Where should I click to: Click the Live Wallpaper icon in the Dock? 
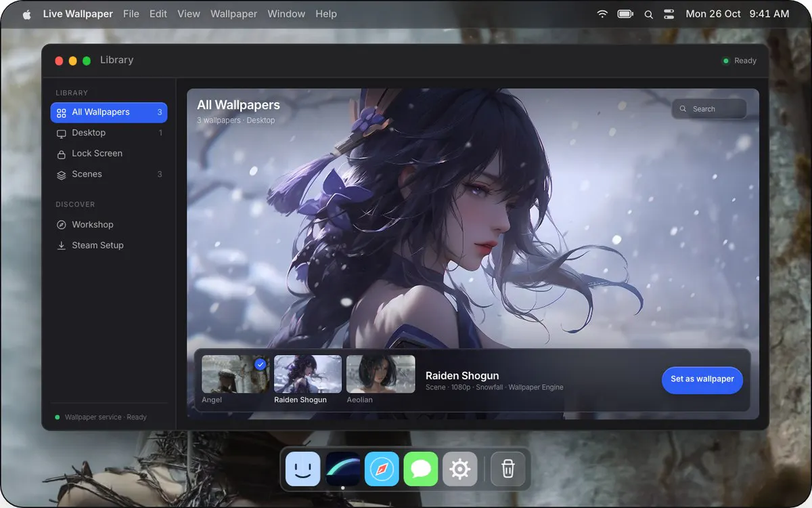343,469
